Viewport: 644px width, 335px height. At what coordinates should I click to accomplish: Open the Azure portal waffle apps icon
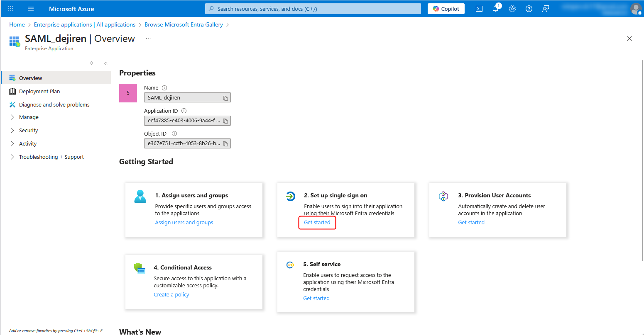point(11,8)
